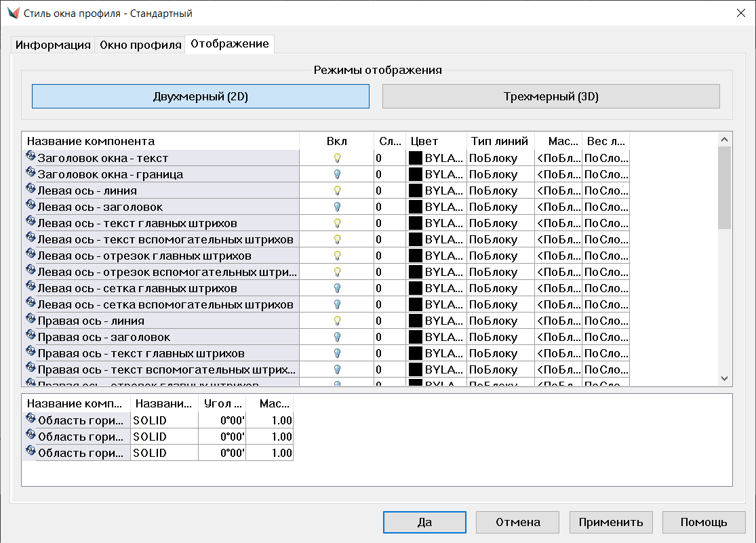The image size is (756, 543).
Task: Open the Вес линий cell for Заголовок окна - текст
Action: (x=605, y=158)
